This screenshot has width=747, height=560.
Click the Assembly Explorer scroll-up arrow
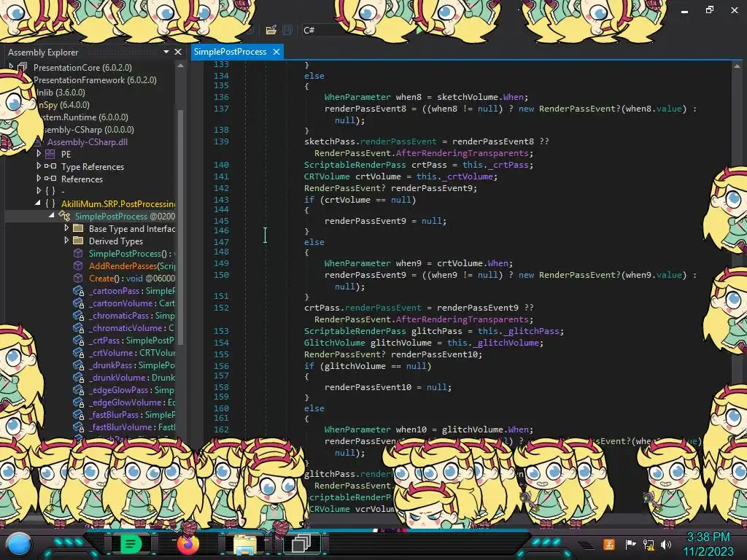pos(181,66)
